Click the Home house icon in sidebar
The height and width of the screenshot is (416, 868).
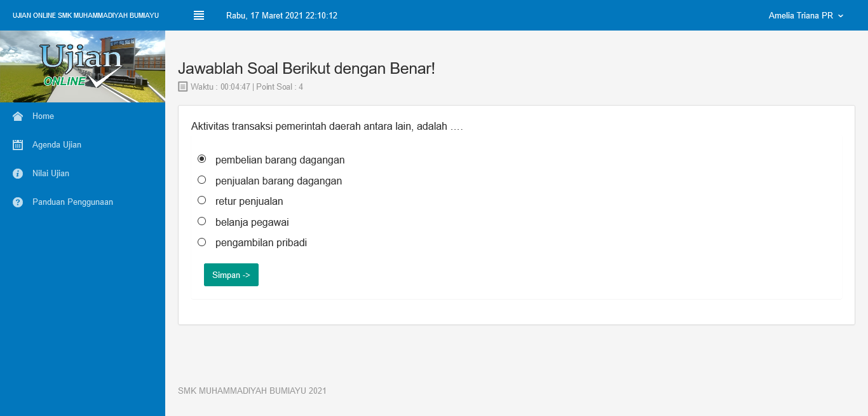tap(18, 116)
